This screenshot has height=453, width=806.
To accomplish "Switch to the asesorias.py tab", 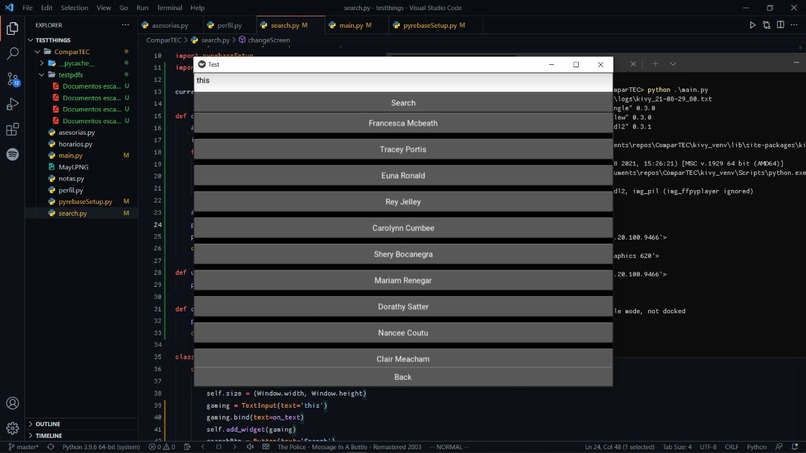I will pos(170,25).
